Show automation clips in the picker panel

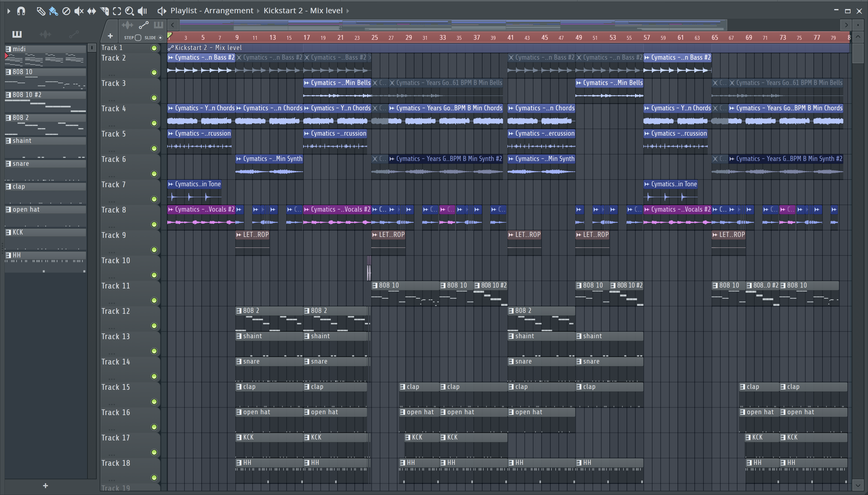(74, 34)
